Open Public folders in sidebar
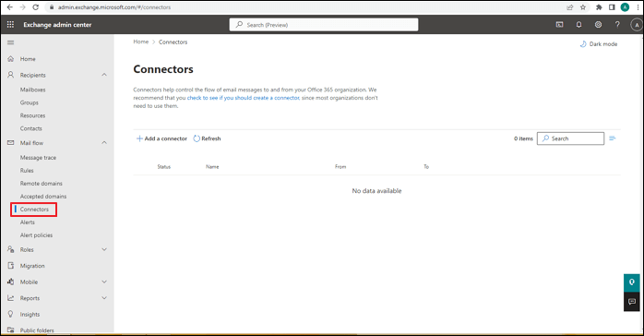Image resolution: width=644 pixels, height=336 pixels. pyautogui.click(x=37, y=330)
